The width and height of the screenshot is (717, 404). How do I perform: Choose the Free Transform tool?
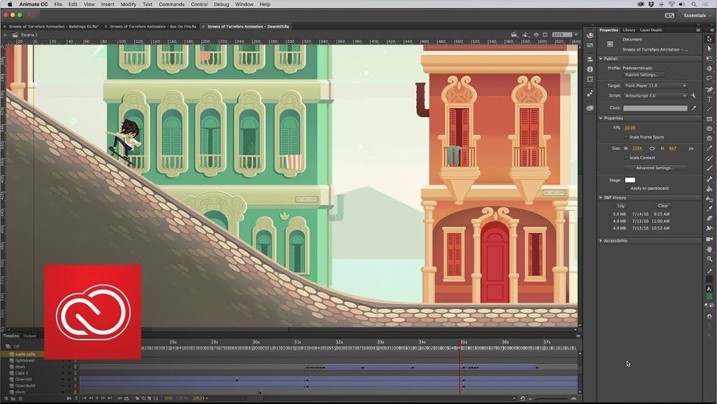pos(709,58)
